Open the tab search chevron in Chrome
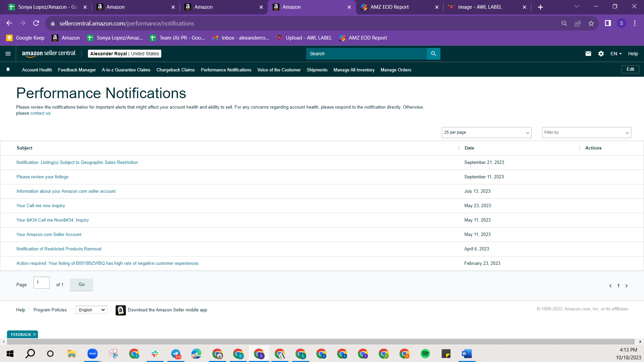The image size is (644, 362). [577, 6]
